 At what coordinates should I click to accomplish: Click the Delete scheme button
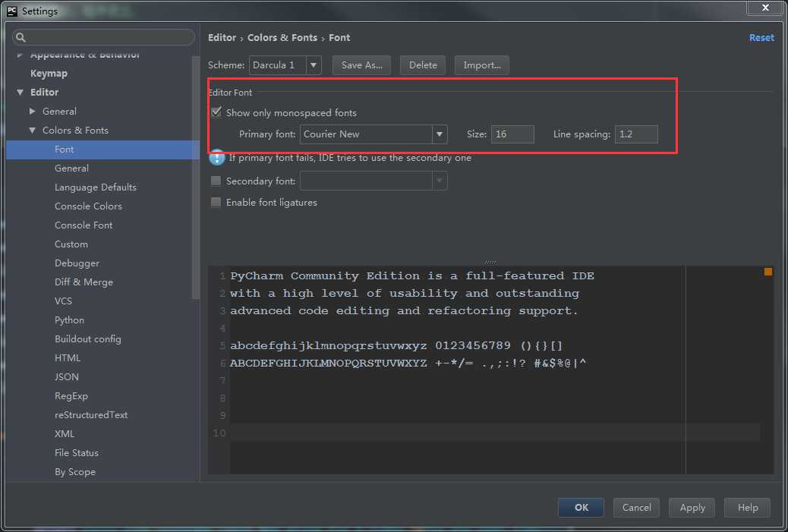pyautogui.click(x=423, y=65)
